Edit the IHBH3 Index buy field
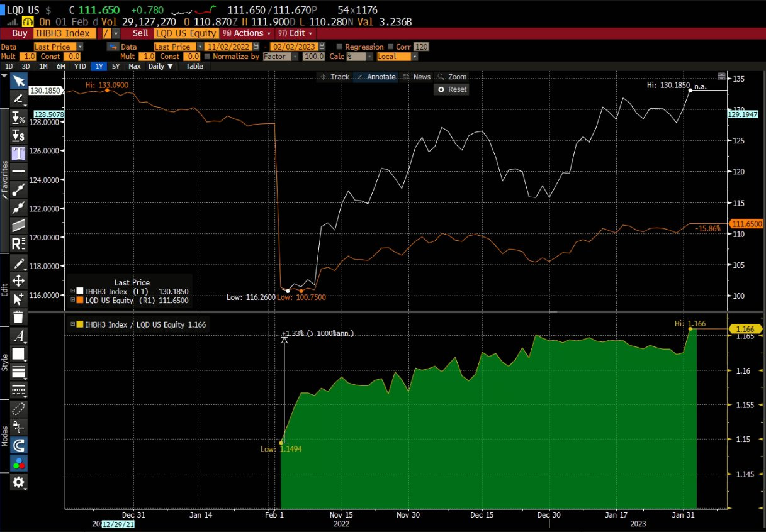This screenshot has width=766, height=532. 65,33
